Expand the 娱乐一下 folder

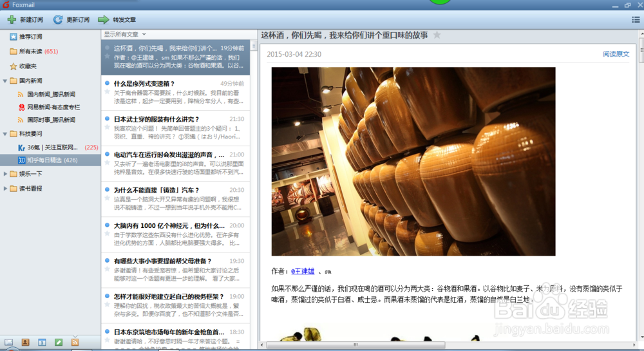point(5,174)
